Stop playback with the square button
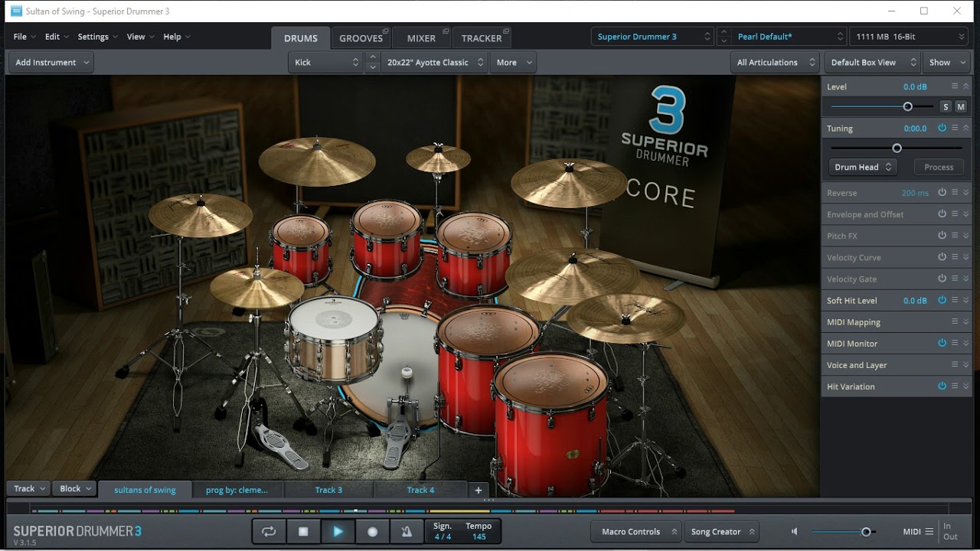Image resolution: width=980 pixels, height=551 pixels. tap(303, 531)
